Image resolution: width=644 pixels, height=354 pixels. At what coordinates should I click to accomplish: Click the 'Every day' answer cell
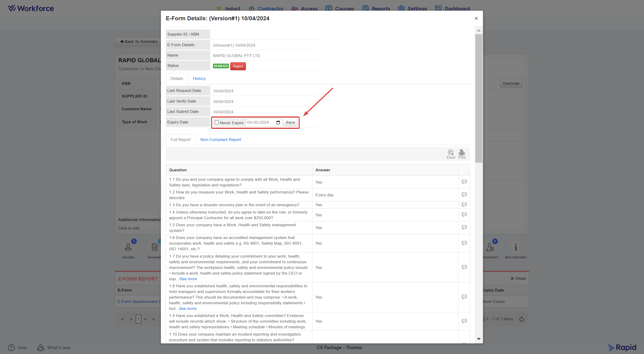385,195
